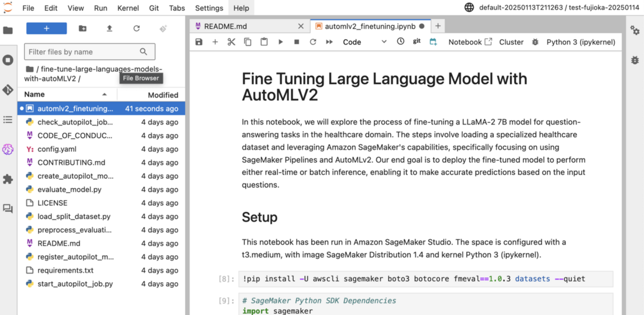Open the Settings menu
This screenshot has height=315, width=644.
point(209,8)
